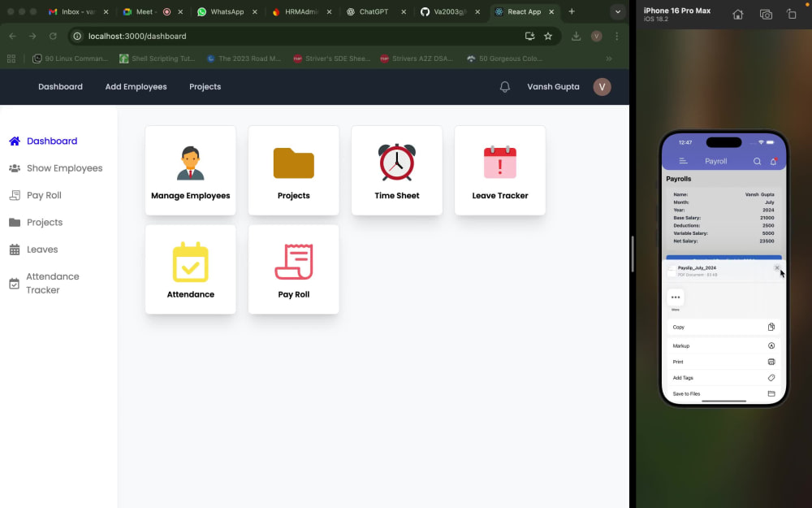
Task: Tap the Payslip_July_2024 document thumbnail
Action: 672,271
